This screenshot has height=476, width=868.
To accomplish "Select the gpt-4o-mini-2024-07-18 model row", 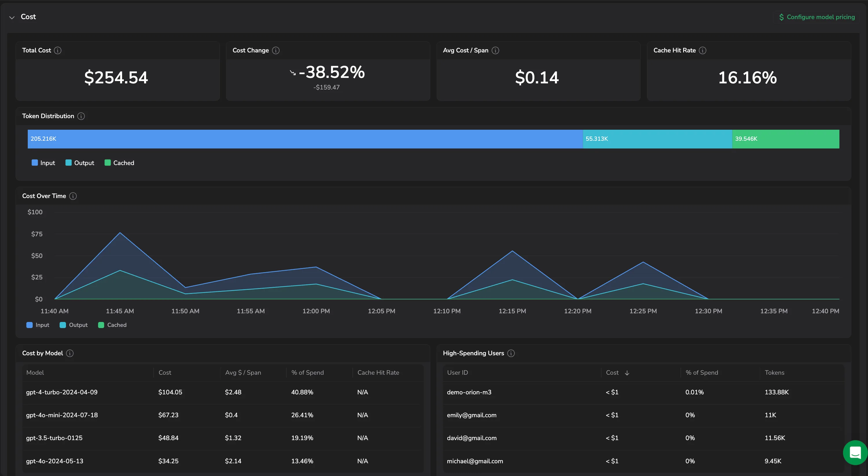I will (223, 415).
